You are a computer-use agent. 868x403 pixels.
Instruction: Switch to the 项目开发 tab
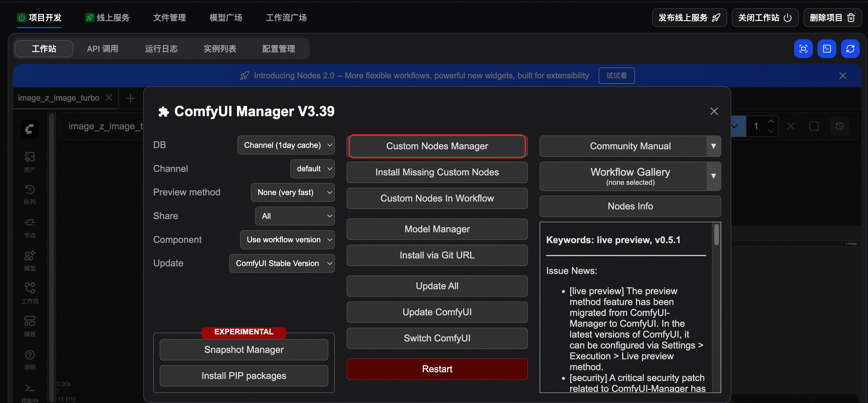(39, 18)
